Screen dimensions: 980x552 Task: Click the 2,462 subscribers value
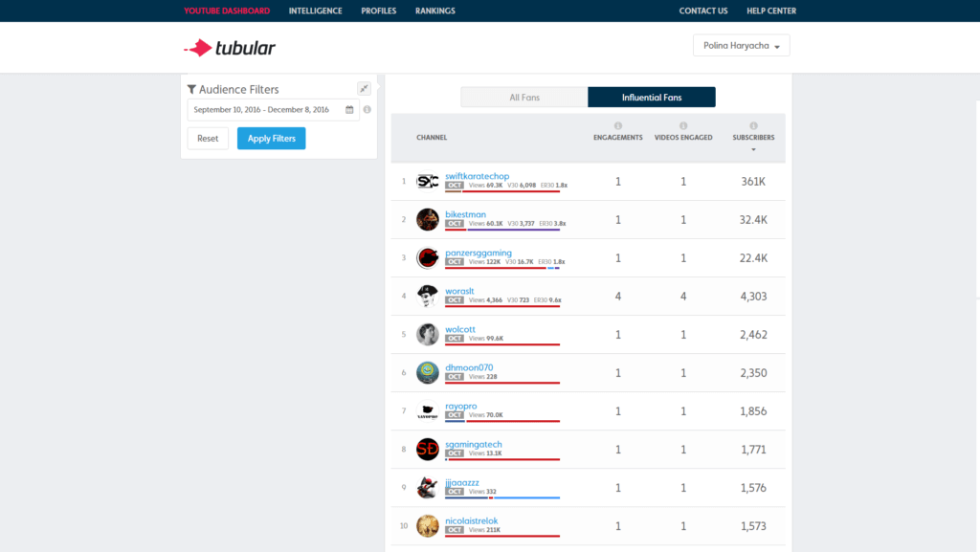coord(753,335)
